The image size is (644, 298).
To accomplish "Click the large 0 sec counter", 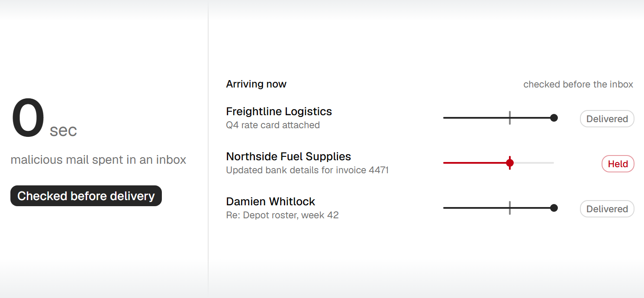I will pos(44,118).
